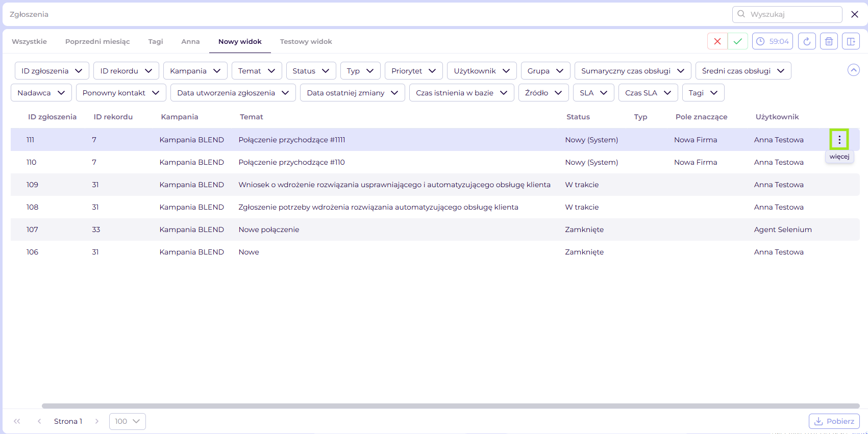Switch to the Testowy widok tab
The image size is (868, 434).
306,42
